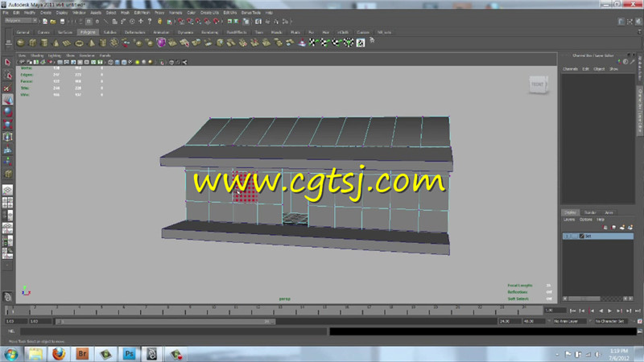Click the current frame field by playback controls
Viewport: 644px width, 362px height.
click(x=555, y=311)
